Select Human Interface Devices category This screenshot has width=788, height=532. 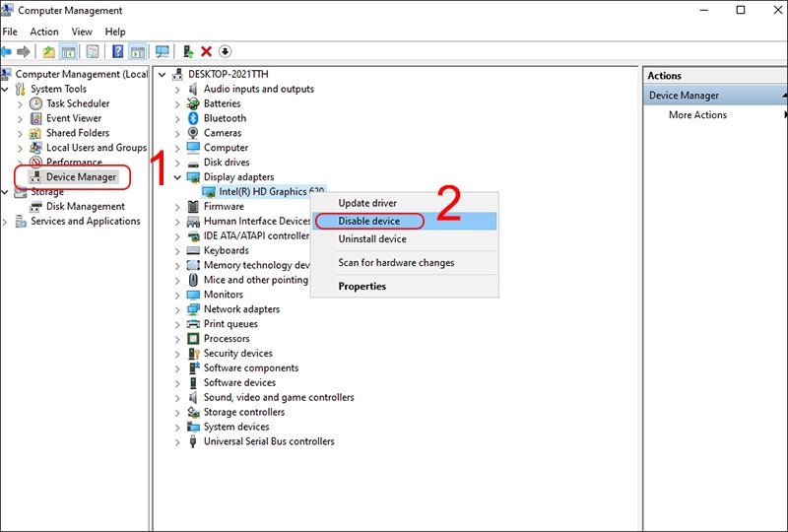257,222
